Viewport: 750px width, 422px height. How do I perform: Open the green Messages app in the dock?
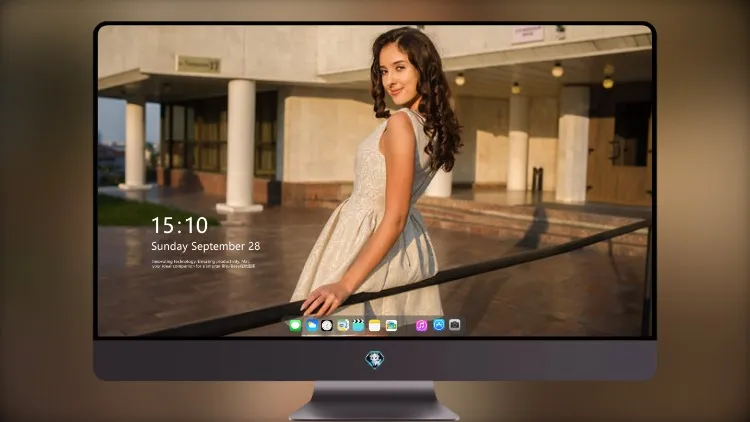point(296,325)
